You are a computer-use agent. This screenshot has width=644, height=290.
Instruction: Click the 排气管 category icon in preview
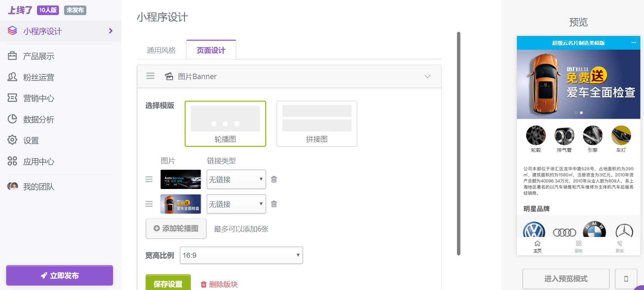pos(564,135)
